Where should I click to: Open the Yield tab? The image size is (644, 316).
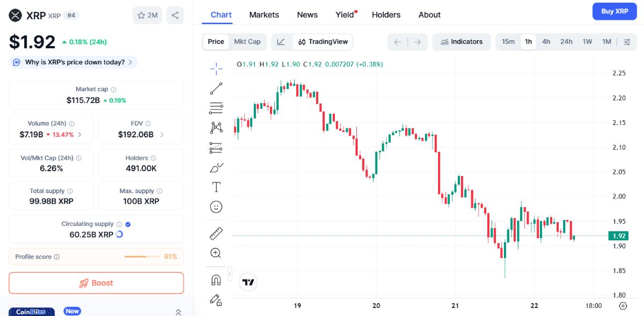tap(345, 15)
